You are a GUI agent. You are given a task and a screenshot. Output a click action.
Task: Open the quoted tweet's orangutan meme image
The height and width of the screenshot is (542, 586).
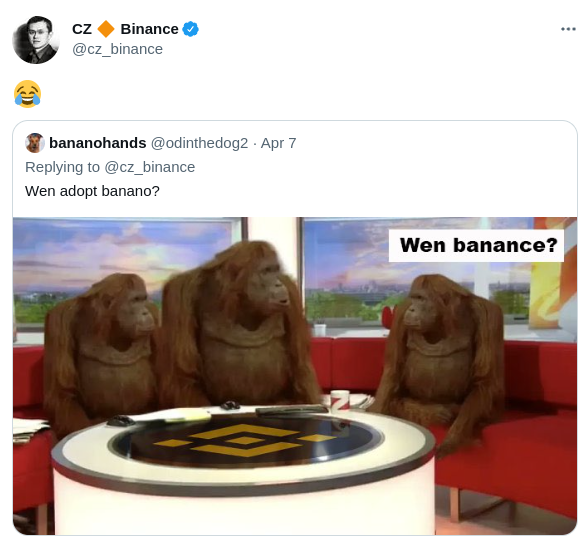coord(295,376)
